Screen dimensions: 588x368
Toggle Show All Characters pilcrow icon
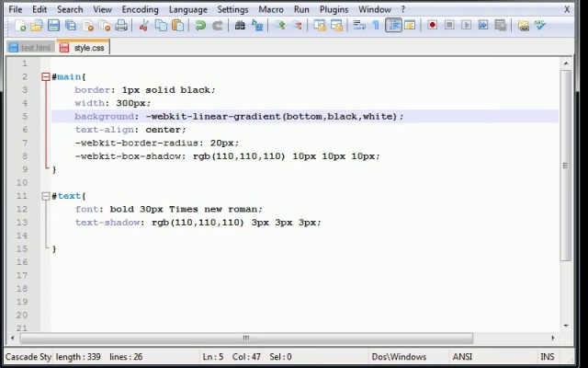pos(376,25)
